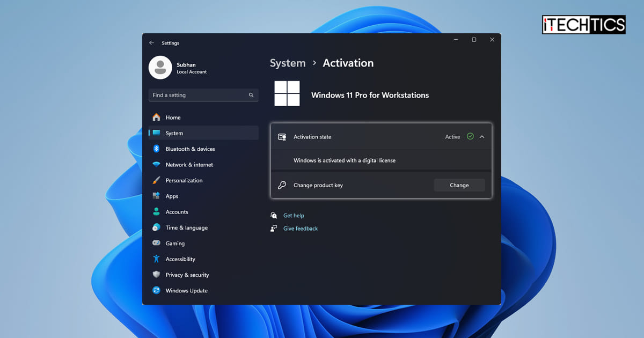Select the Bluetooth & devices icon
This screenshot has height=338, width=644.
pyautogui.click(x=156, y=149)
